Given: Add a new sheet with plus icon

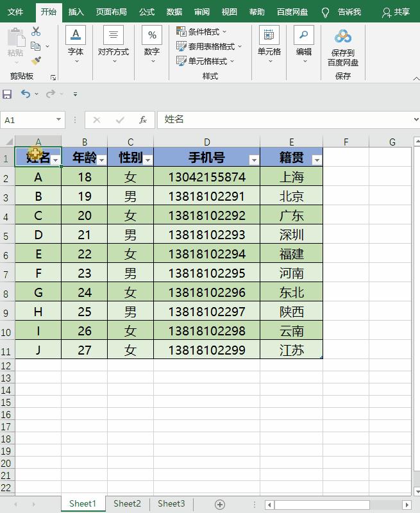Looking at the screenshot, I should point(220,504).
